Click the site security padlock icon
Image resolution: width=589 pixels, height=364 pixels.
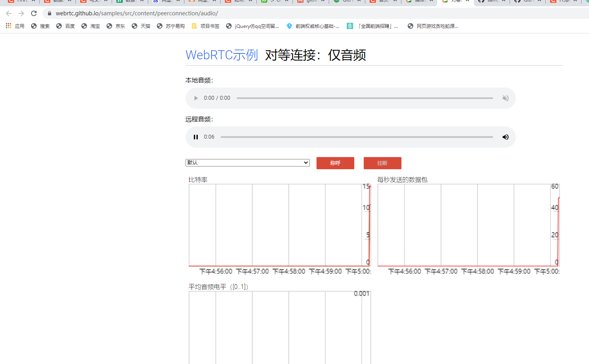coord(49,13)
